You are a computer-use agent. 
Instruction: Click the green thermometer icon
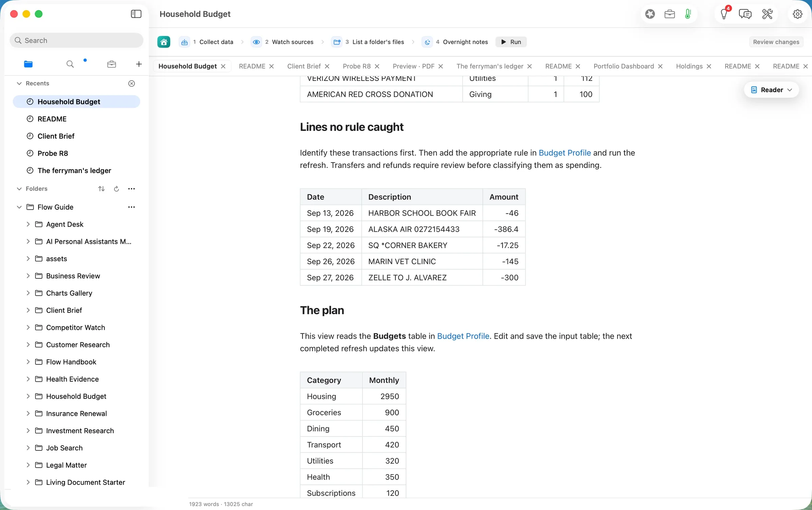[x=688, y=14]
